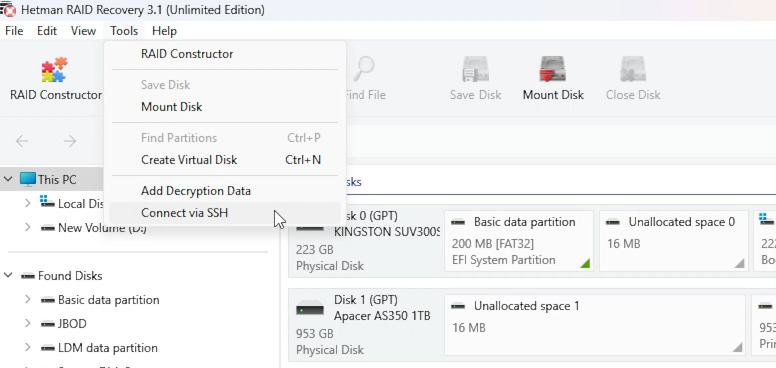
Task: Open the RAID Constructor toolbar icon
Action: pyautogui.click(x=54, y=69)
